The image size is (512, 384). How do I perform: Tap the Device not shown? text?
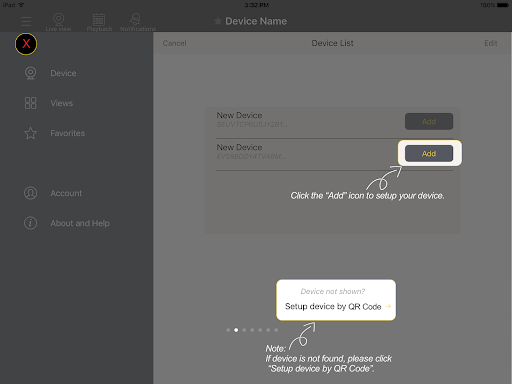pyautogui.click(x=333, y=291)
